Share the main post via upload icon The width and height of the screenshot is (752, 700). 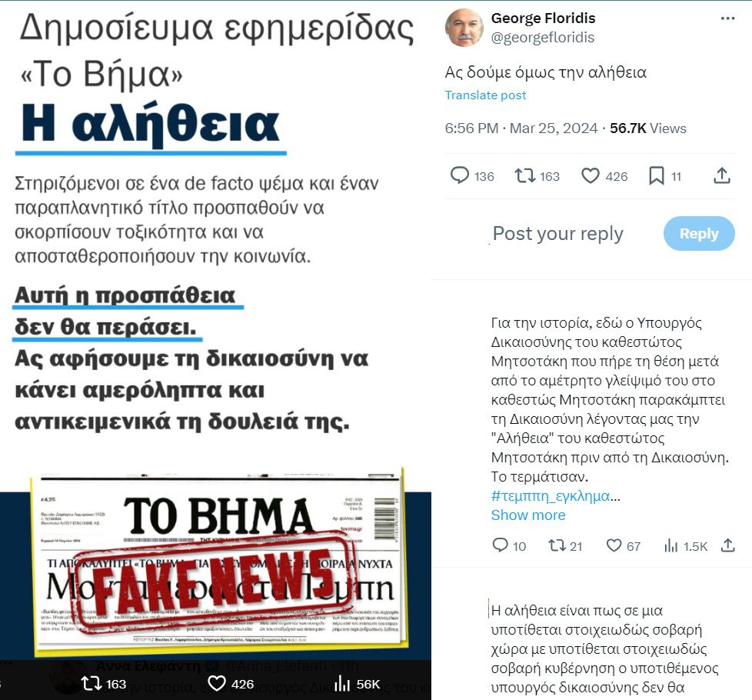[722, 175]
